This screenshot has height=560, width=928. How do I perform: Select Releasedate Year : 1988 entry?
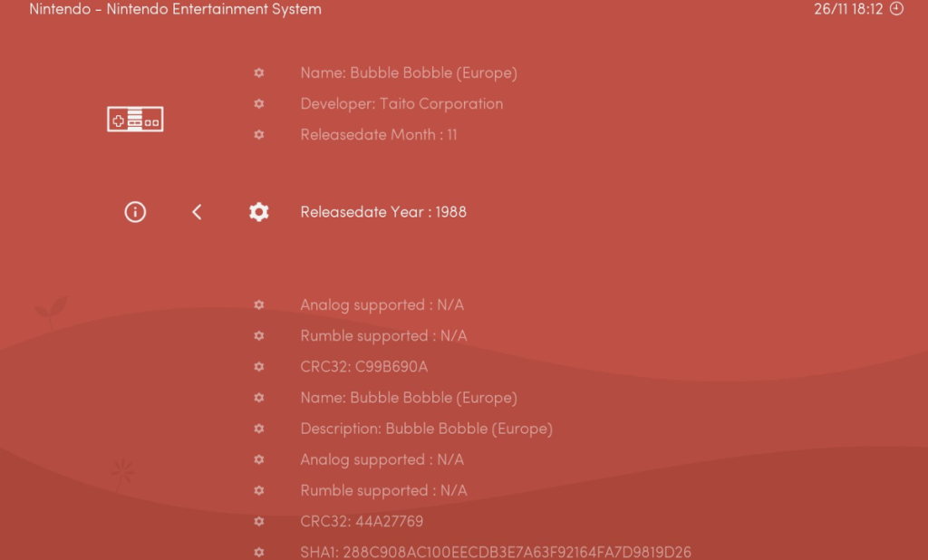(x=383, y=212)
